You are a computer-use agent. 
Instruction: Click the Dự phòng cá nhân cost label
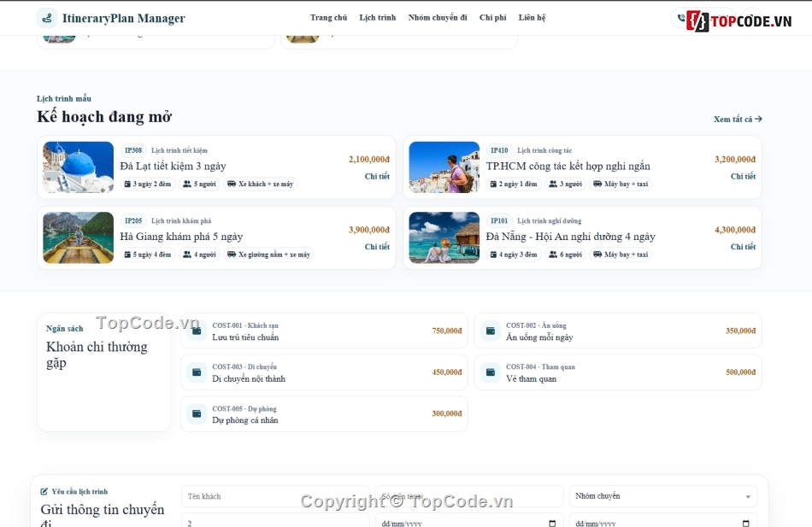click(245, 420)
